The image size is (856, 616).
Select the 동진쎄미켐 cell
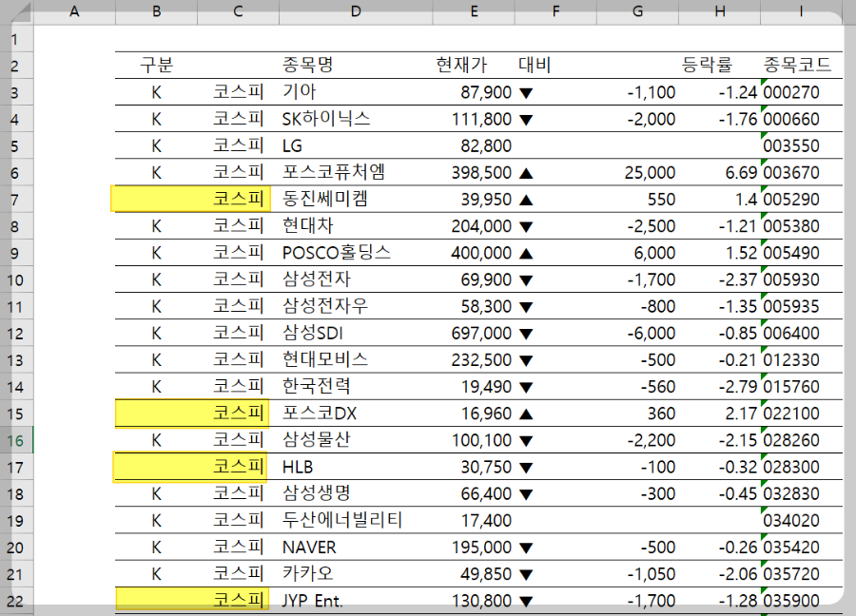[356, 199]
